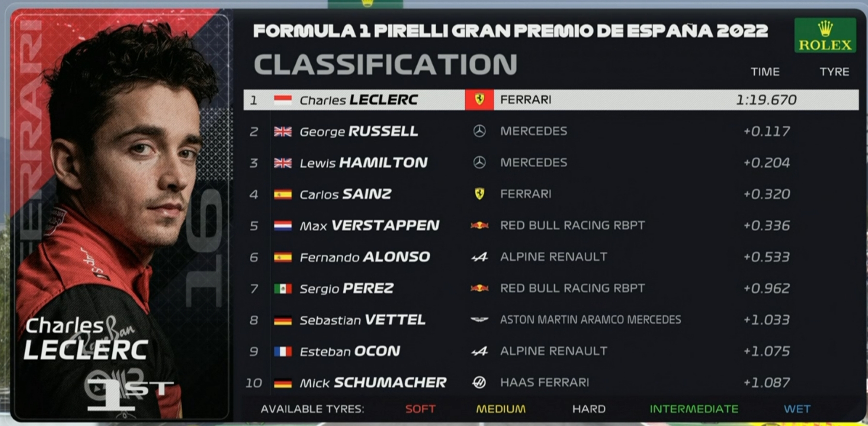Select the MEDIUM tyre label
This screenshot has width=868, height=426.
501,409
